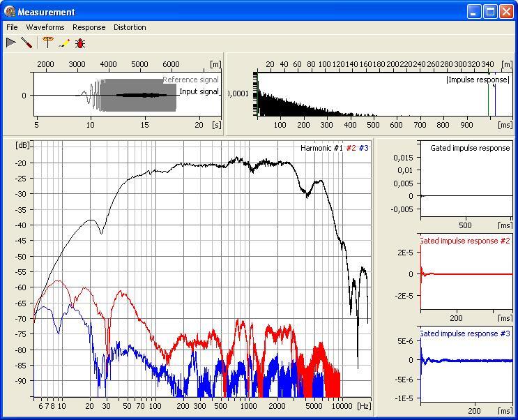Image resolution: width=518 pixels, height=420 pixels.
Task: Click the Reference signal label
Action: click(x=190, y=80)
